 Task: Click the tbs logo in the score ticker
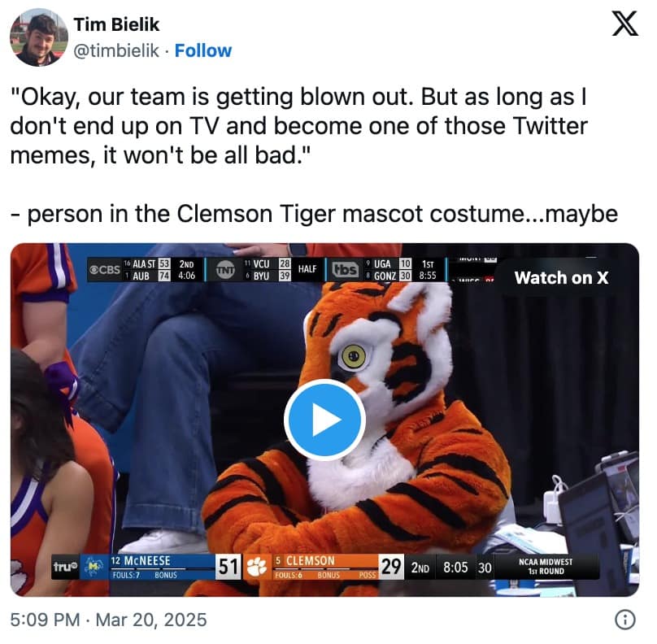[345, 269]
